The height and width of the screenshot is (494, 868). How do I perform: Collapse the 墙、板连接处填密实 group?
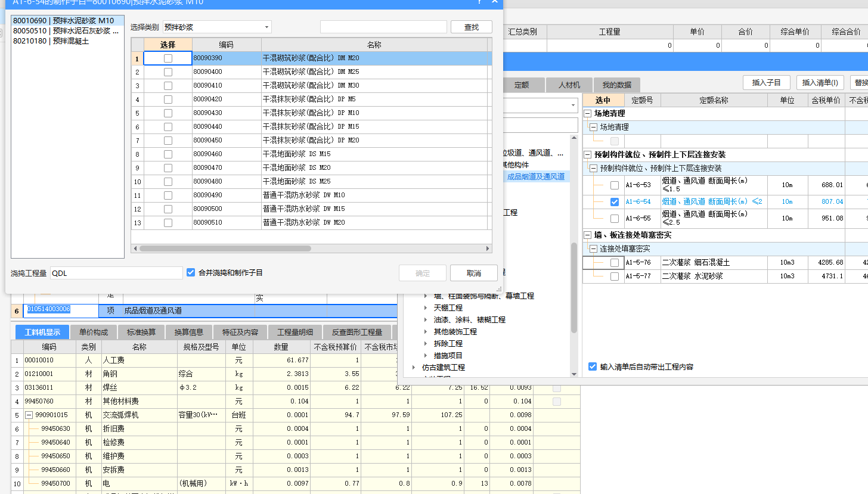click(588, 235)
